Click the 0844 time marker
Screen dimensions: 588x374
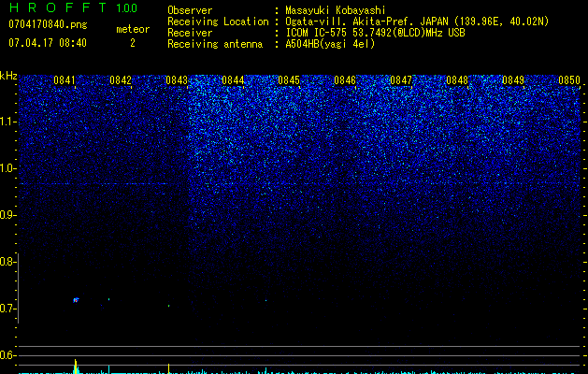pos(233,80)
